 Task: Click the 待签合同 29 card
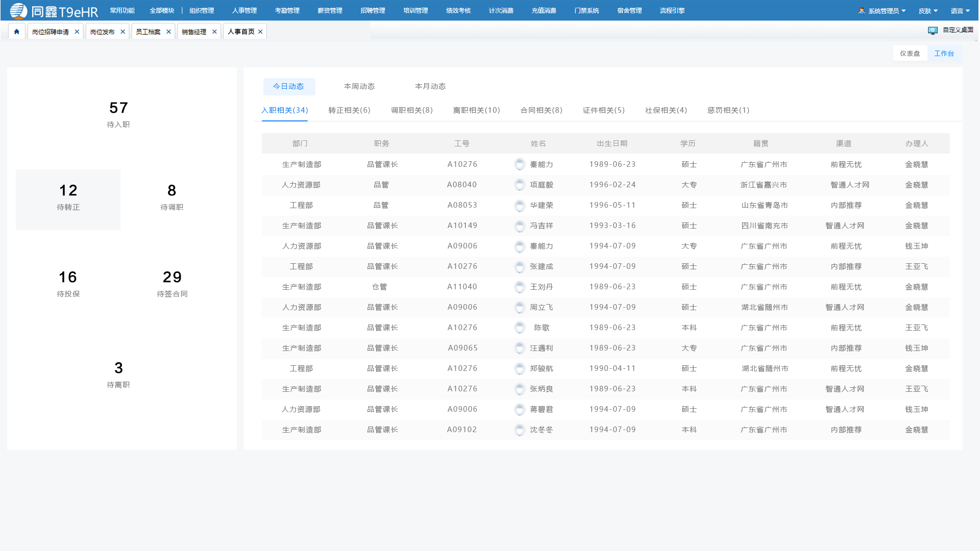pos(172,284)
